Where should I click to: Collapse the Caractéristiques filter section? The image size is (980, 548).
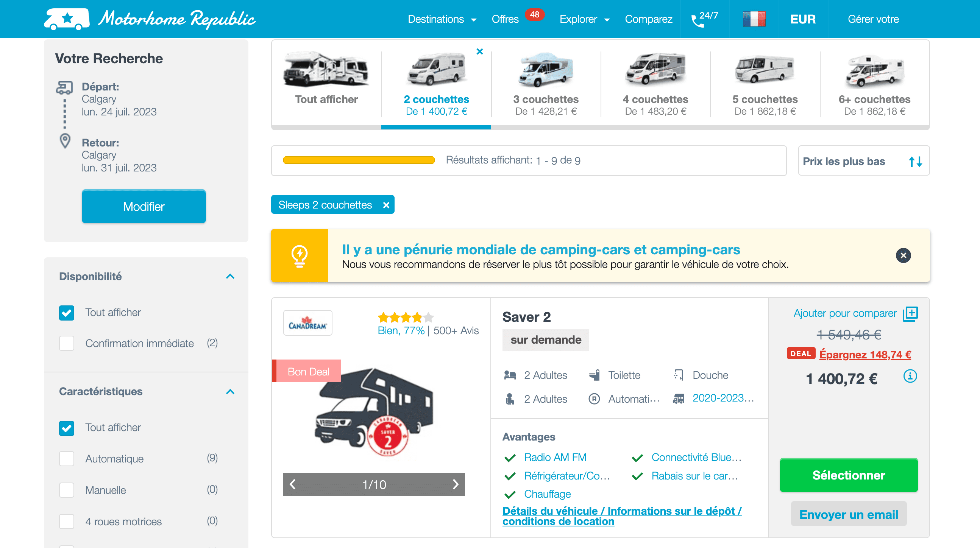pos(230,392)
